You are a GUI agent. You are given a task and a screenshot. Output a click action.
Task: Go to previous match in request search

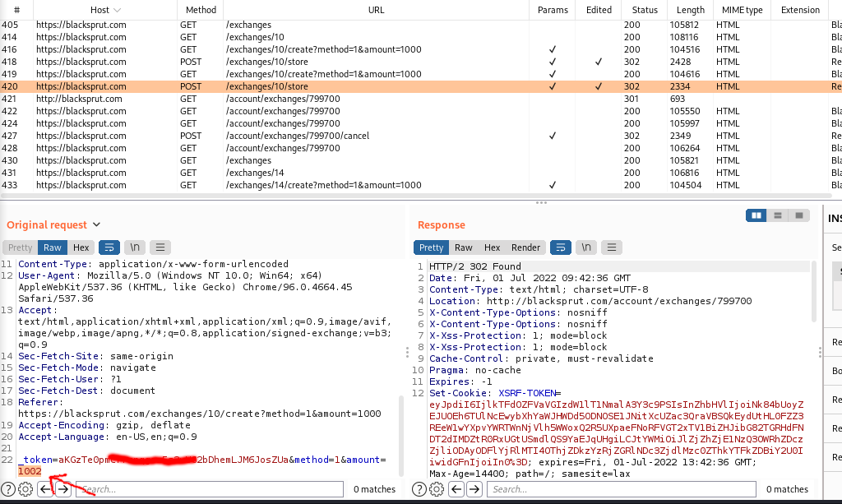45,489
